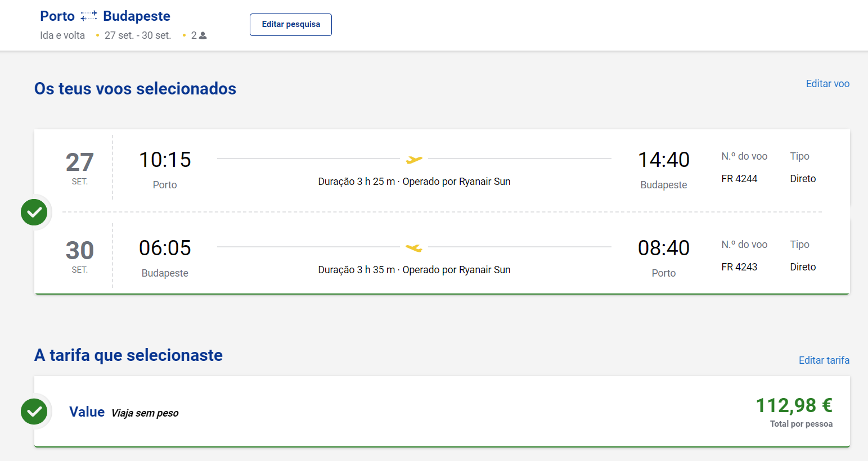Click flight number FR 4243

(x=739, y=267)
